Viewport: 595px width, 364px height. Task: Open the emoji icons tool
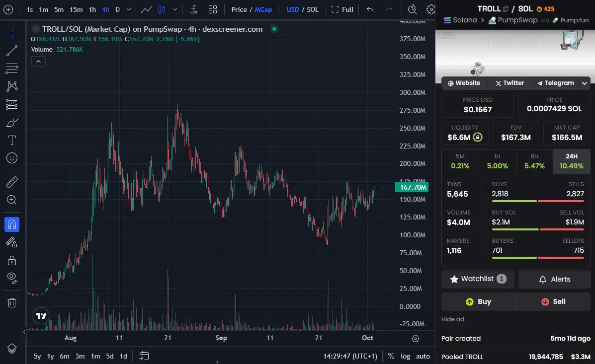12,158
